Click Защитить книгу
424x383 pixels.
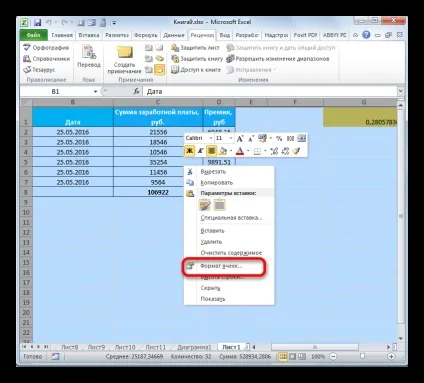click(x=197, y=59)
